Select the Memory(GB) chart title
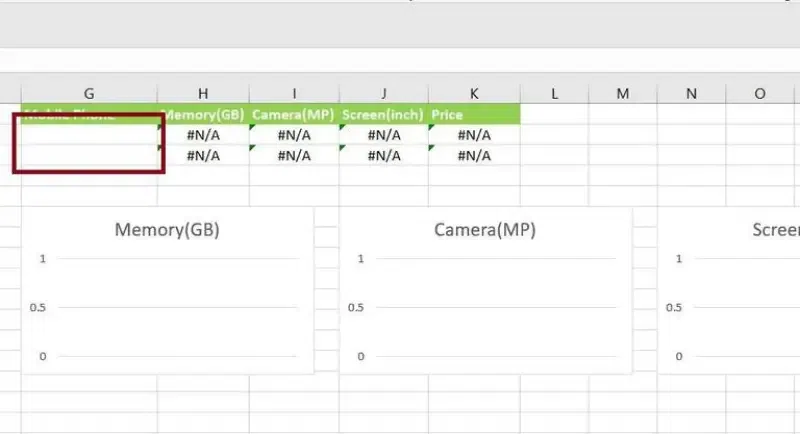The image size is (800, 434). (x=167, y=229)
